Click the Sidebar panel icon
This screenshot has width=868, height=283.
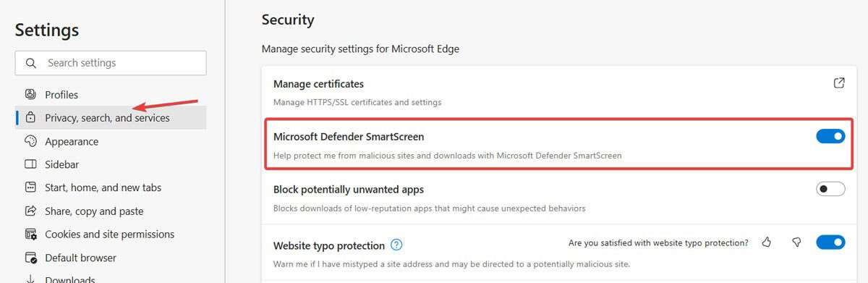[30, 164]
